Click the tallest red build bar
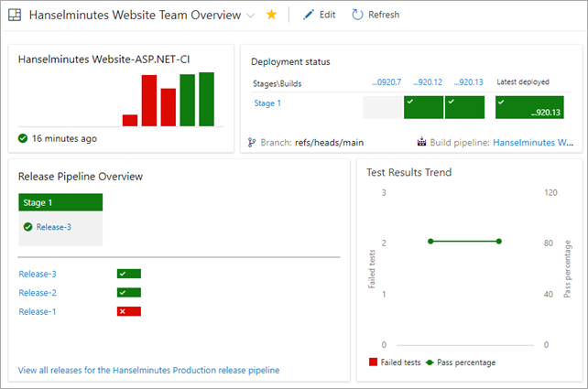Screen dimensions: 588x389 tap(149, 101)
